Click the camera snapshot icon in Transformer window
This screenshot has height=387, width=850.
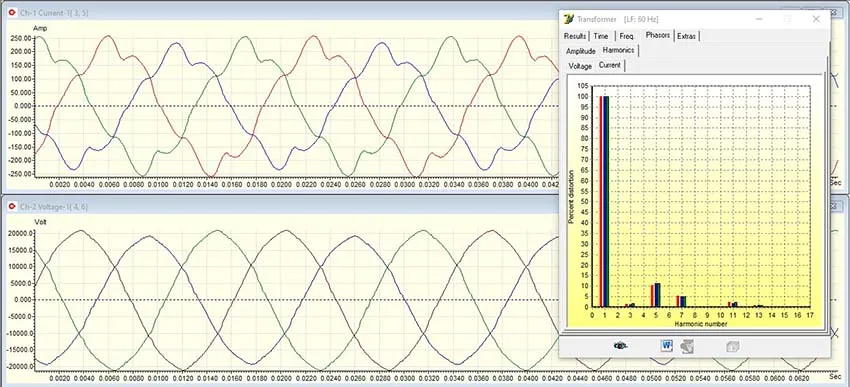tap(621, 346)
